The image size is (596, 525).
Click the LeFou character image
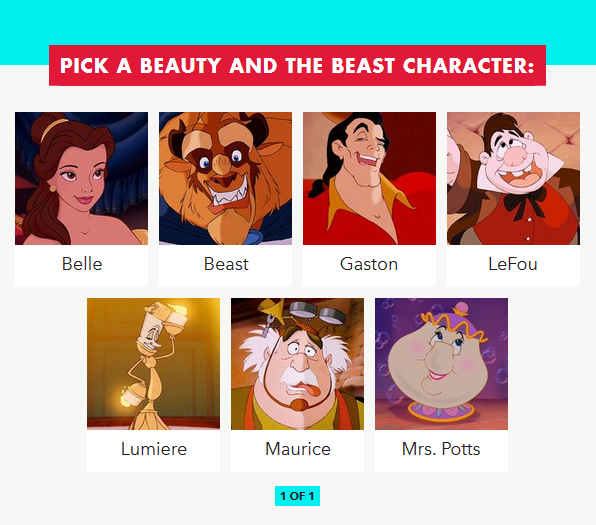[514, 178]
